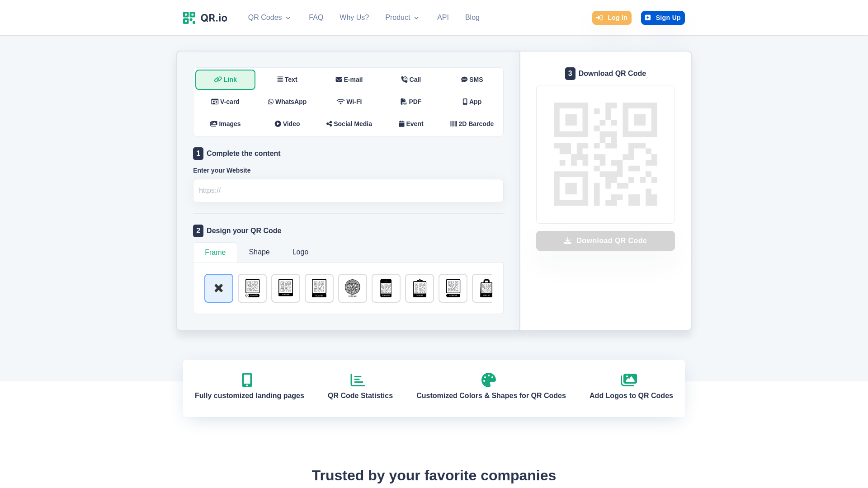The height and width of the screenshot is (488, 868).
Task: Select the Text QR type
Action: point(287,80)
